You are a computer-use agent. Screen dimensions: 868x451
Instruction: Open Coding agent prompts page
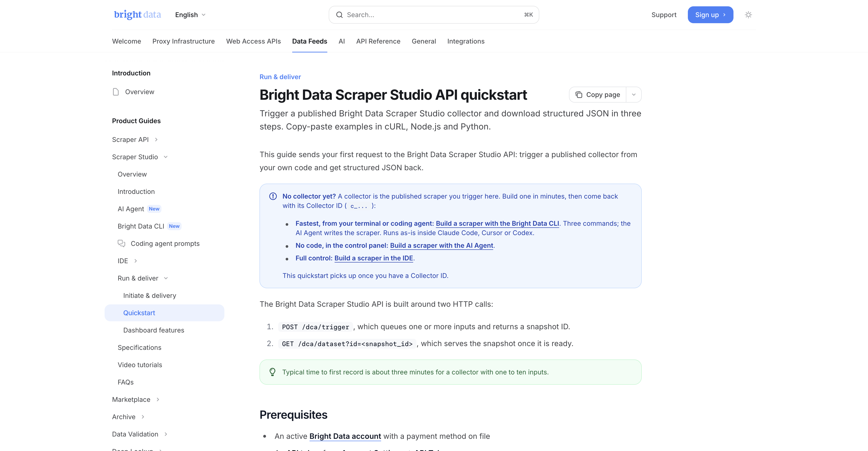(165, 244)
